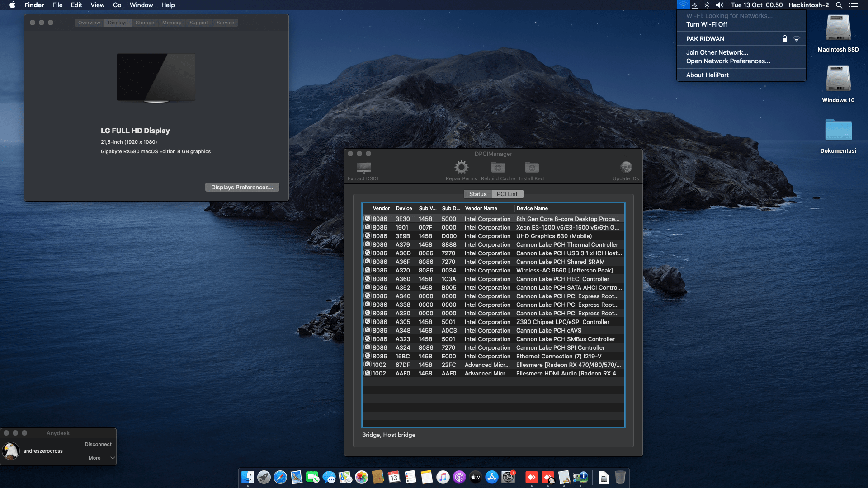Click the Rebuild Cache icon

point(498,168)
